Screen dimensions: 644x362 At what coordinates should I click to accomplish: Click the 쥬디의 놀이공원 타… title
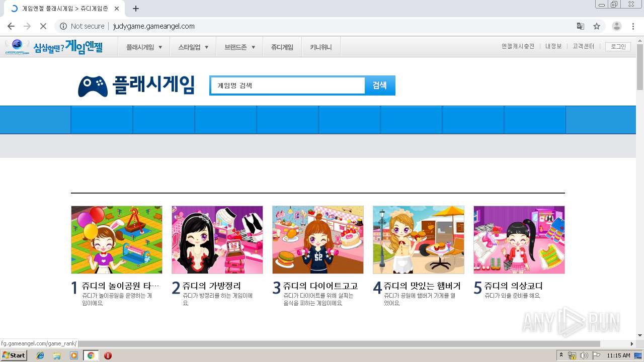(121, 286)
